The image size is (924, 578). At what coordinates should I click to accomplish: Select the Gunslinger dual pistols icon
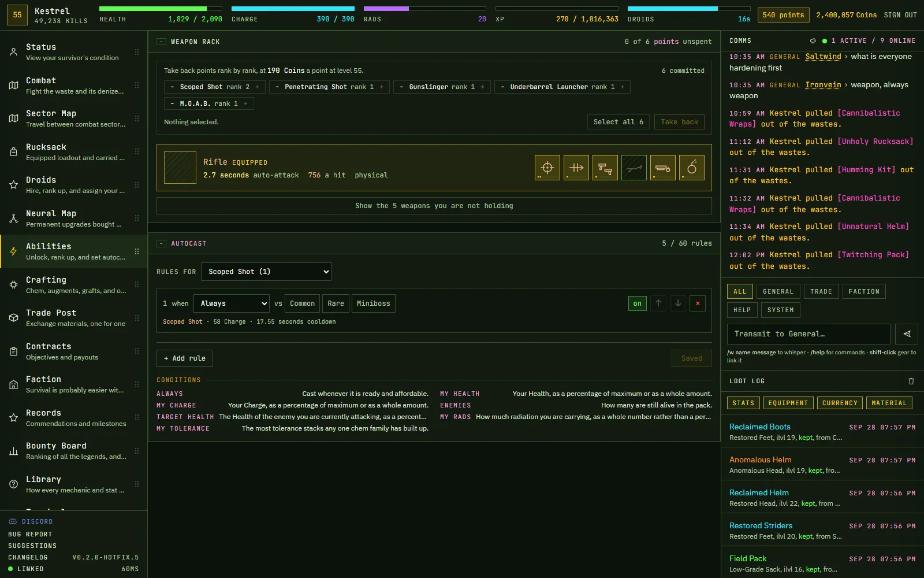tap(605, 168)
